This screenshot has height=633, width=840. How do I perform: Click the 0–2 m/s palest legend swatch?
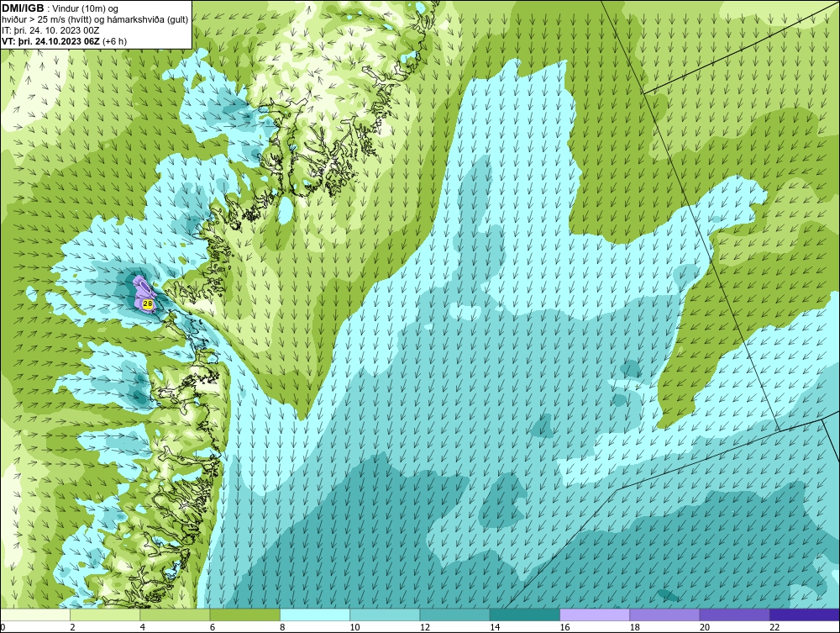tap(34, 615)
